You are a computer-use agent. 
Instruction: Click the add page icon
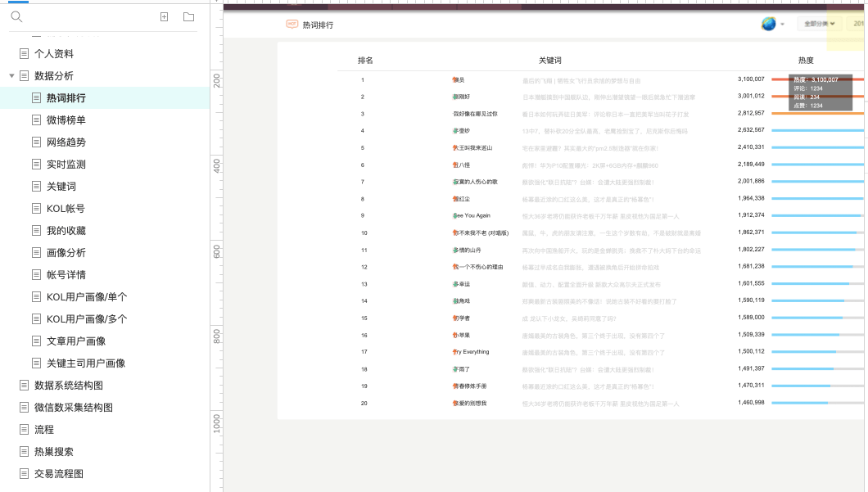[165, 17]
